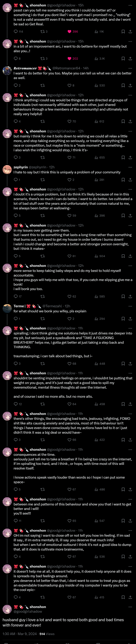Screen dimensions: 136x644
Task: Share the Termezahl 'bonk you wifey' tweet
Action: coord(130,319)
